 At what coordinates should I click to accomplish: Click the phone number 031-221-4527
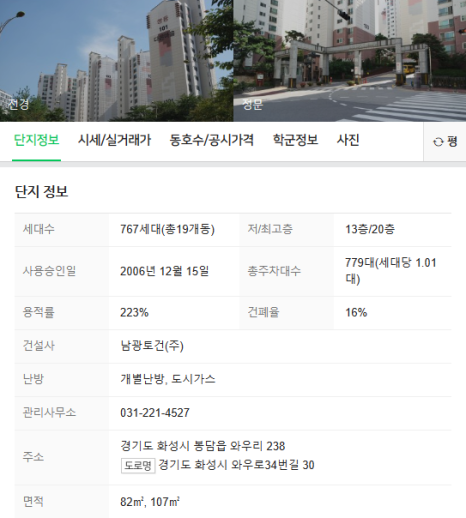(x=155, y=413)
